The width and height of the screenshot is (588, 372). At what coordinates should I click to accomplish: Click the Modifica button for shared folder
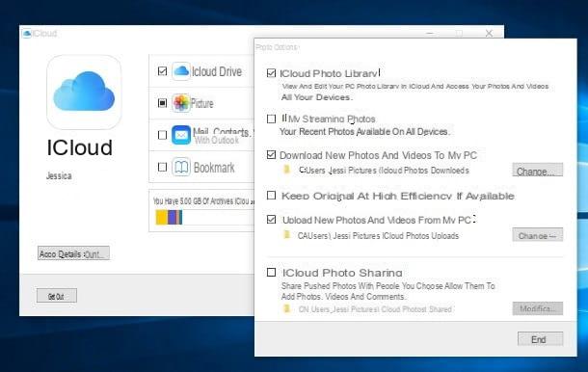click(x=537, y=308)
